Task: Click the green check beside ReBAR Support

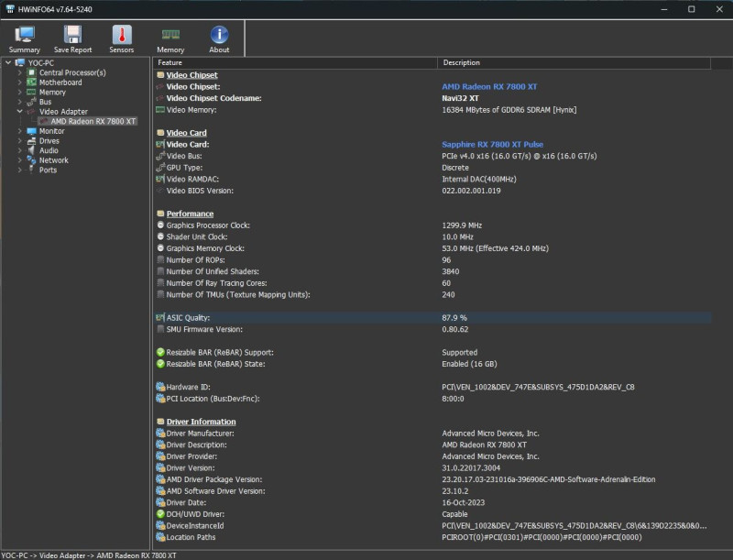Action: 160,353
